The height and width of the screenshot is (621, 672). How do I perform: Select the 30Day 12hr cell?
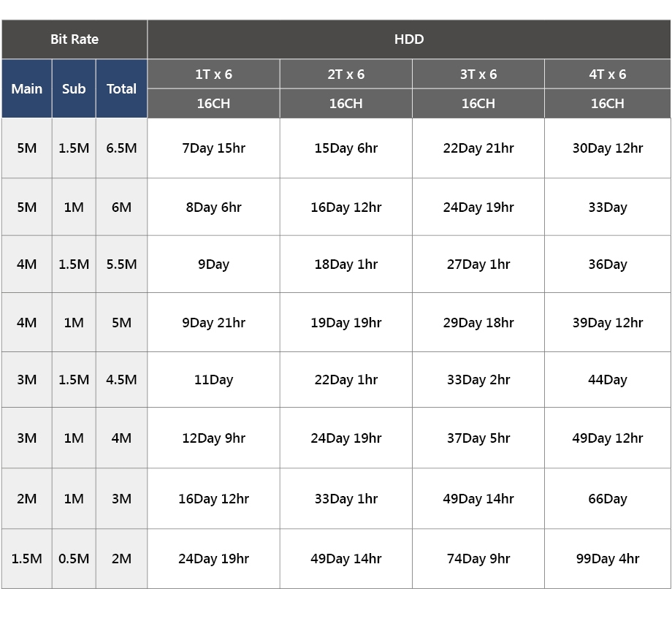tap(607, 148)
